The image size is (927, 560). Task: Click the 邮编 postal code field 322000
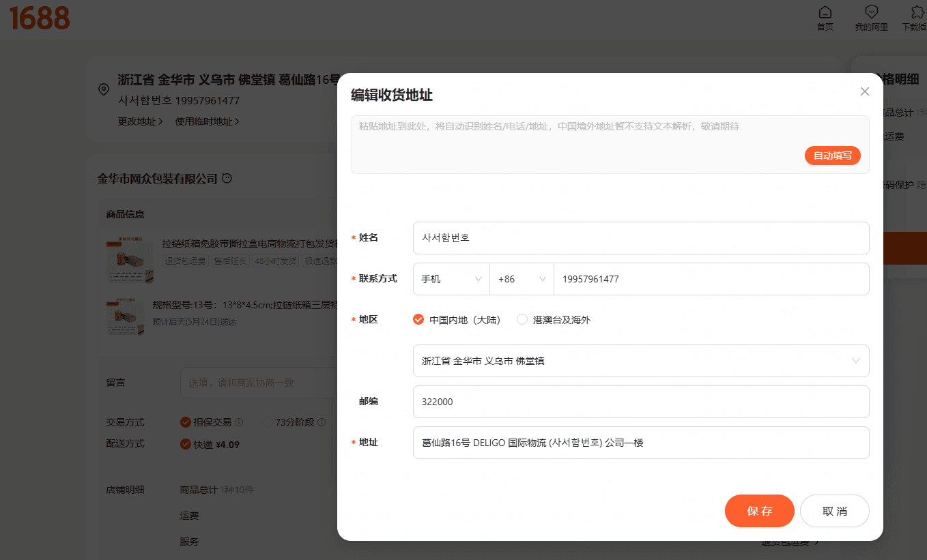641,402
